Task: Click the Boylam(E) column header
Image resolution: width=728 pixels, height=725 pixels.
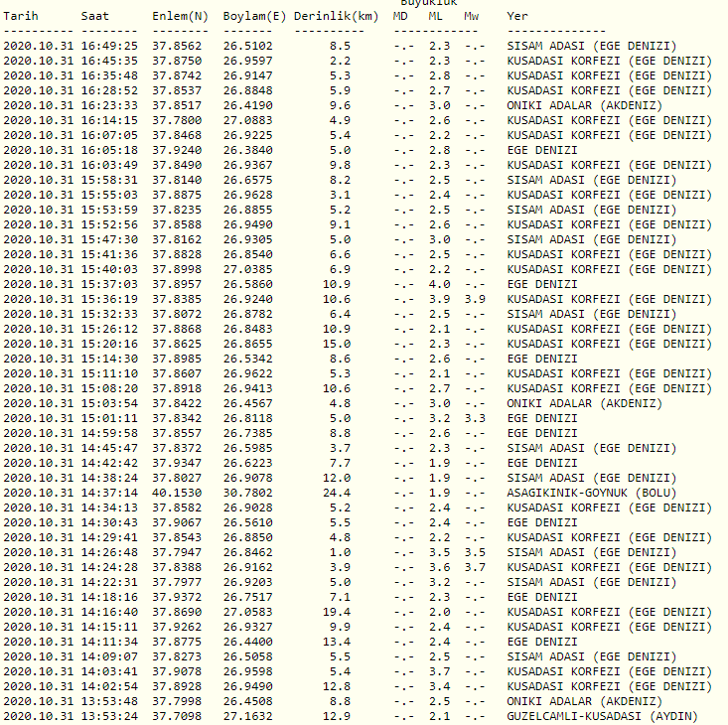Action: pyautogui.click(x=254, y=17)
